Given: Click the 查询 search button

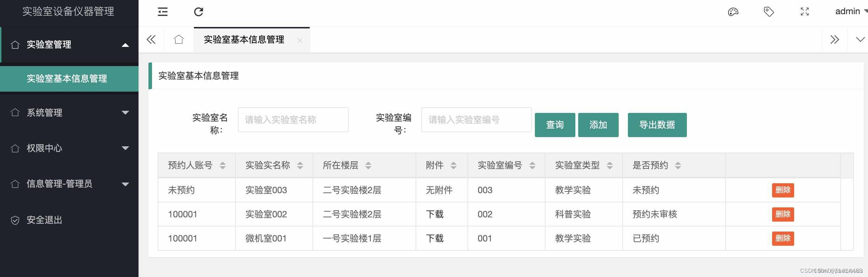Looking at the screenshot, I should click(555, 125).
